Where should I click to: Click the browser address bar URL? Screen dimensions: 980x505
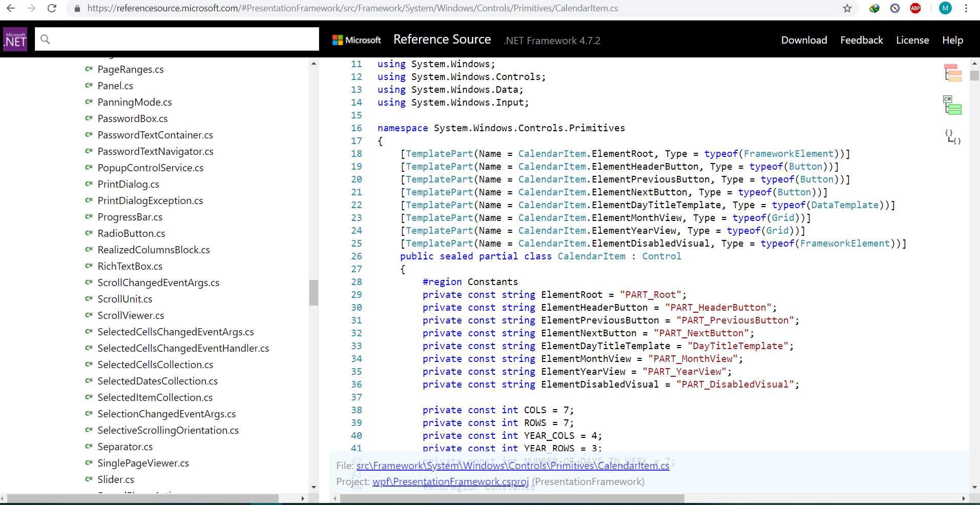pos(352,8)
